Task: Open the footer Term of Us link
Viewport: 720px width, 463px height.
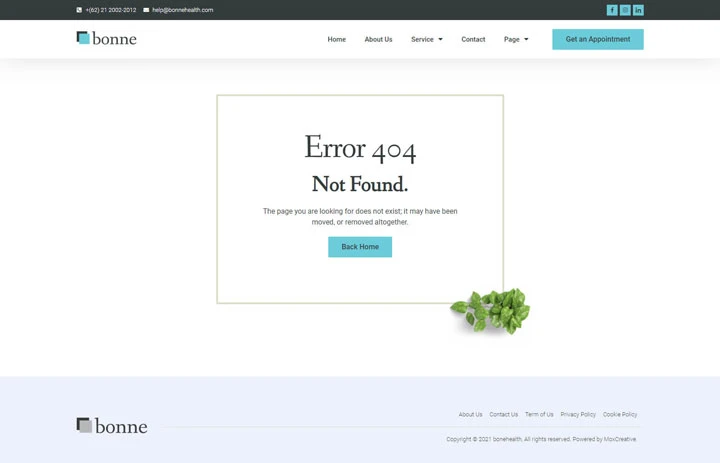Action: [539, 414]
